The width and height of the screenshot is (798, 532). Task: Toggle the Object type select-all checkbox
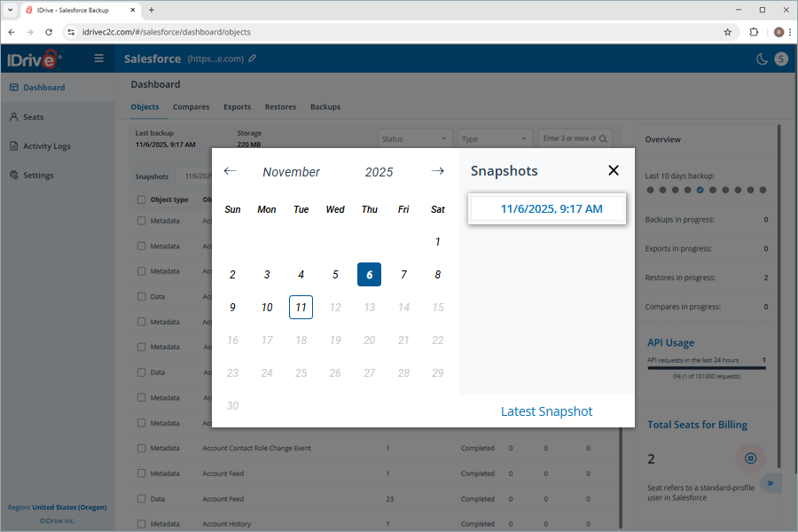click(142, 199)
